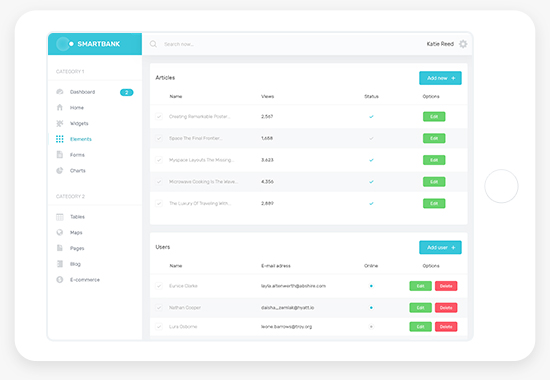Click the E-commerce sidebar icon
The height and width of the screenshot is (380, 550).
pyautogui.click(x=60, y=280)
